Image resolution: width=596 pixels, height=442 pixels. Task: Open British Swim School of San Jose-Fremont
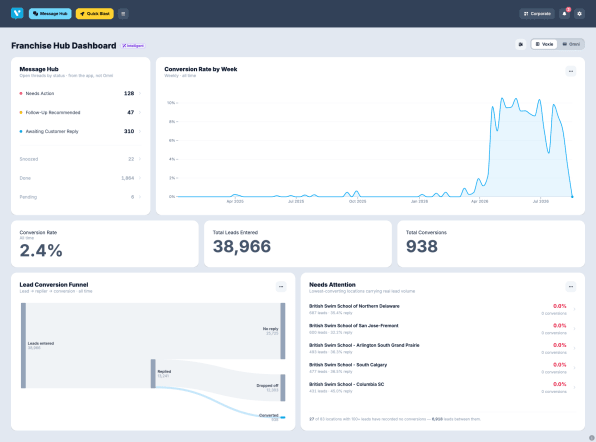(442, 329)
